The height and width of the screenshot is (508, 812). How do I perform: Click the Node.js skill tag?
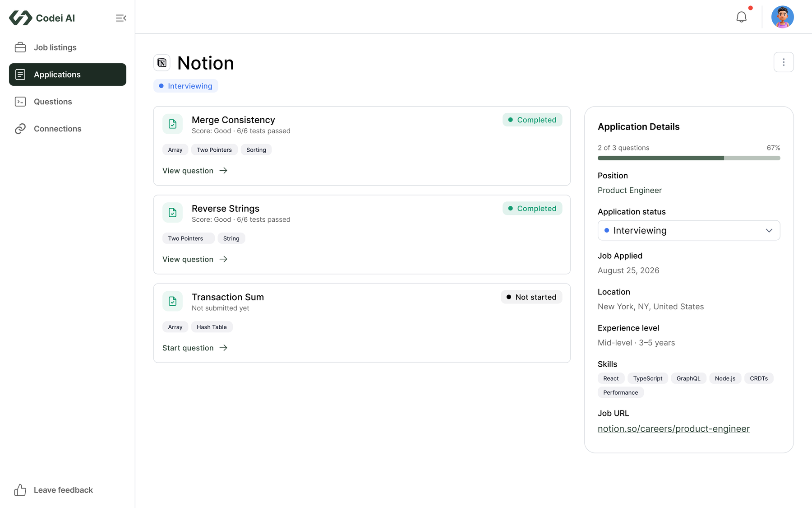[x=725, y=378]
